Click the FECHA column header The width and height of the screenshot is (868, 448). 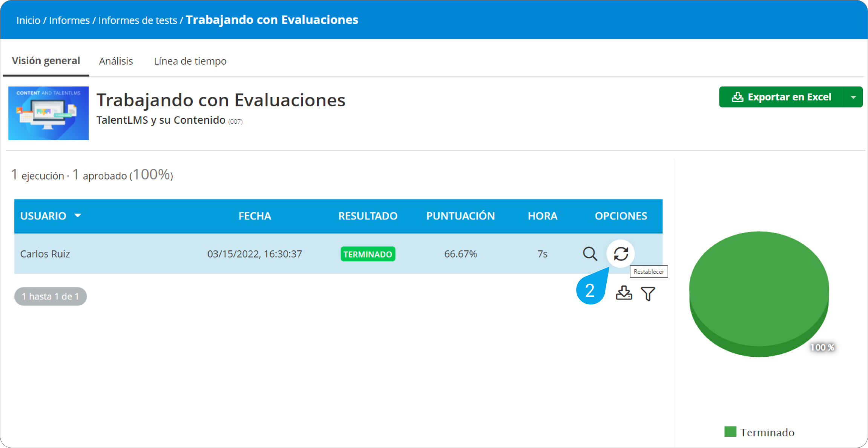point(255,216)
